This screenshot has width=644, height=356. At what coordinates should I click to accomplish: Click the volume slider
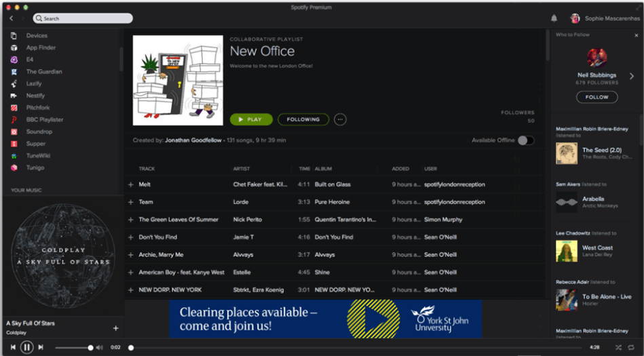coord(73,348)
